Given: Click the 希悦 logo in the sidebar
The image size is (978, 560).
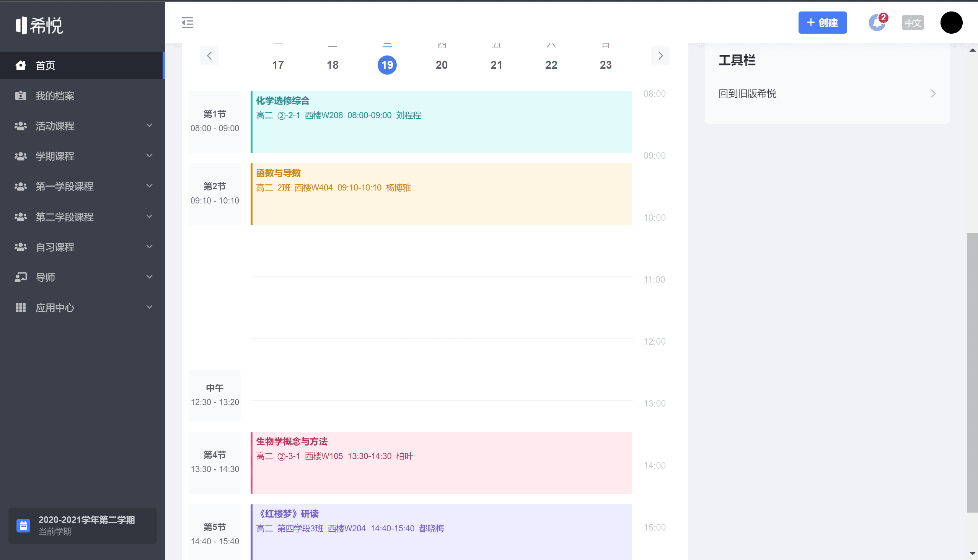Looking at the screenshot, I should coord(39,25).
